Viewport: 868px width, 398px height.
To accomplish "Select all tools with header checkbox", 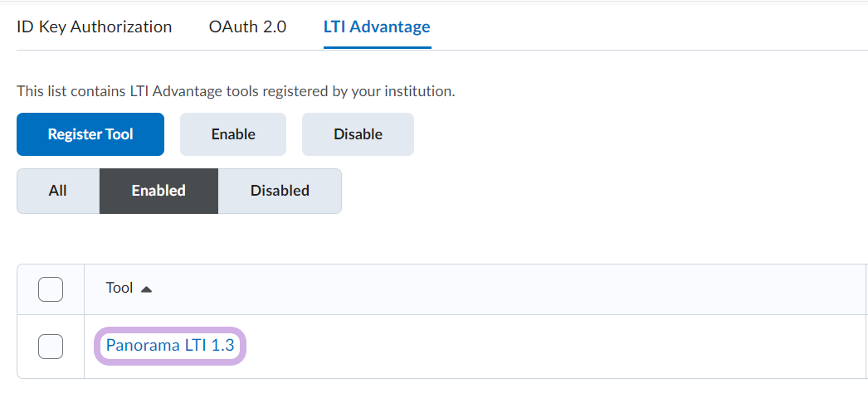I will [x=51, y=289].
